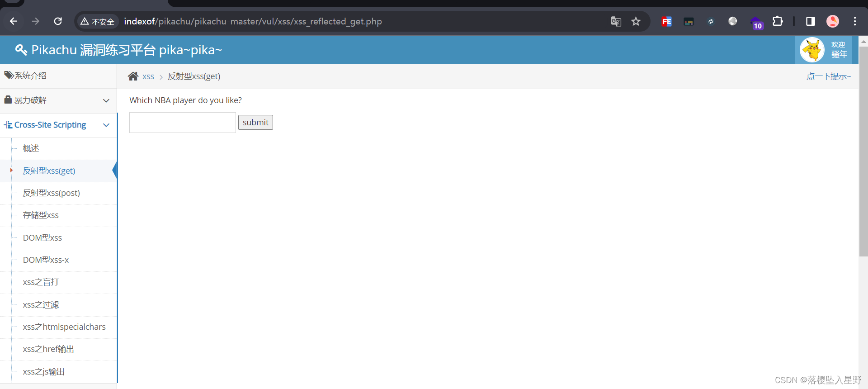Bookmark this page with the star icon

[636, 21]
